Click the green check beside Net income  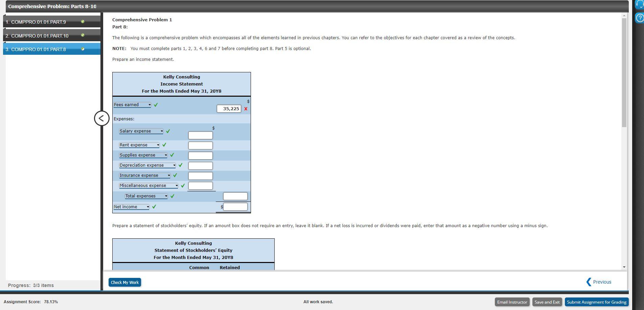click(154, 207)
